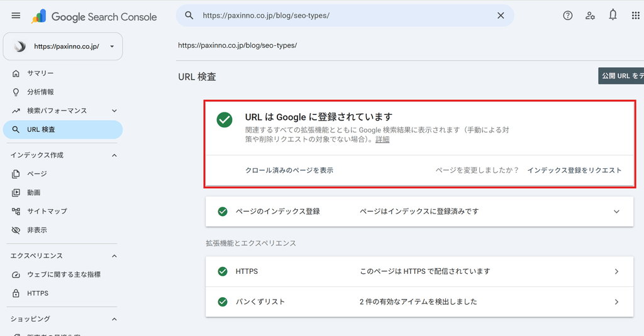Clear the inspected URL with the X icon
The image size is (644, 336).
click(501, 16)
